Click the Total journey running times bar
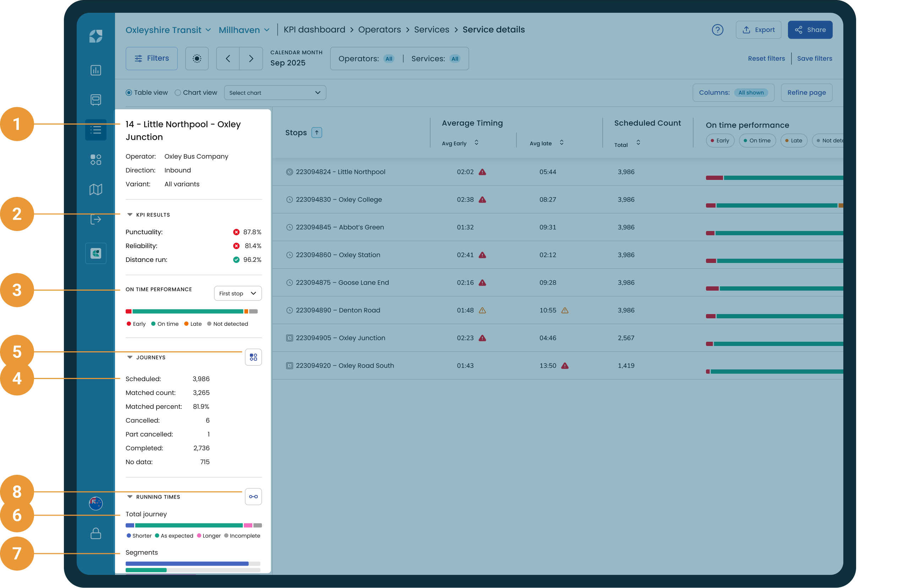Image resolution: width=920 pixels, height=588 pixels. [x=194, y=525]
